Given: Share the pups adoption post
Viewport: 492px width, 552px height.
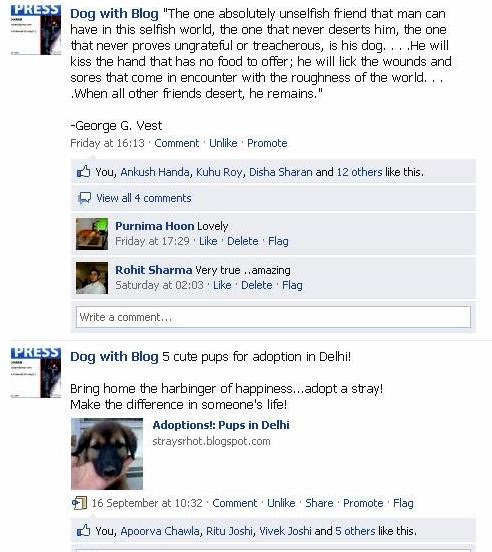Looking at the screenshot, I should [319, 503].
